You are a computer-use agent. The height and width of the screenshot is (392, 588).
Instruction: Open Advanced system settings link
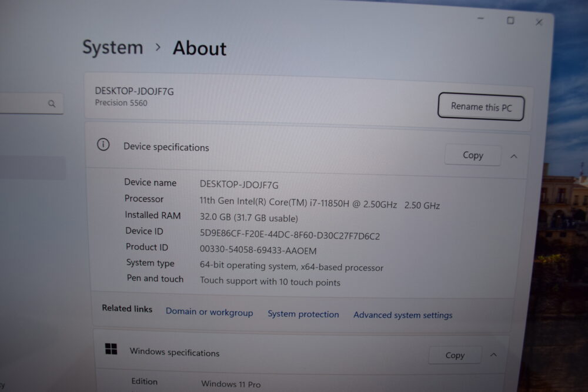tap(403, 315)
